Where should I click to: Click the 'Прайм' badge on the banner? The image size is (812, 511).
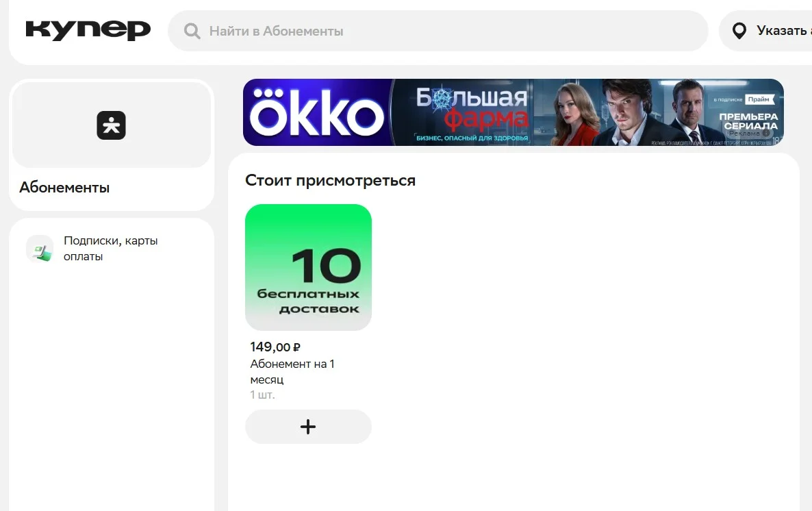click(x=759, y=99)
